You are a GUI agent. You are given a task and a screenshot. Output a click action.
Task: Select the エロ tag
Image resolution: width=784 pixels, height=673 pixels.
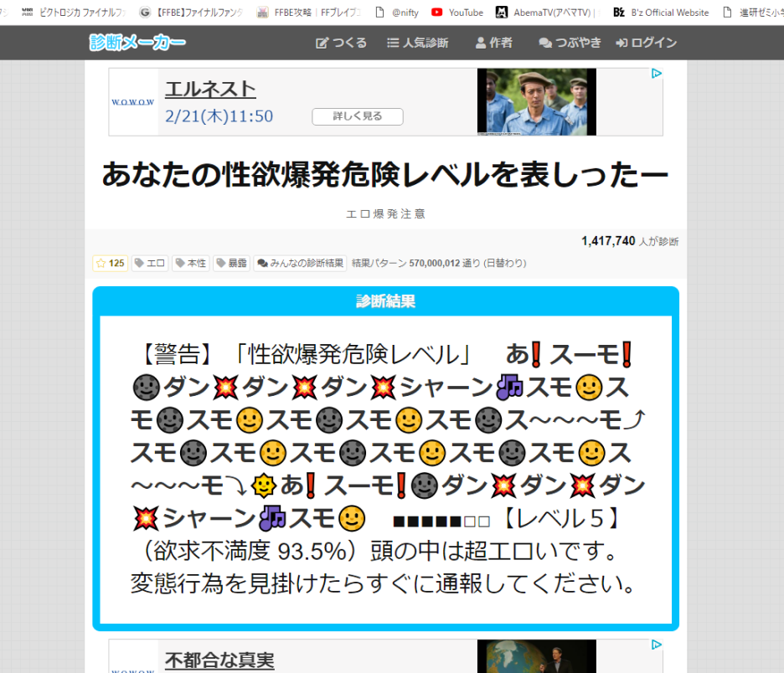coord(150,263)
